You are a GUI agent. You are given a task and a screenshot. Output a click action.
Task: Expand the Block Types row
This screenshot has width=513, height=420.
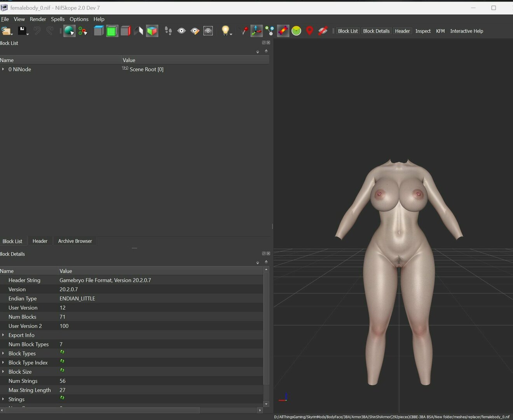point(3,353)
